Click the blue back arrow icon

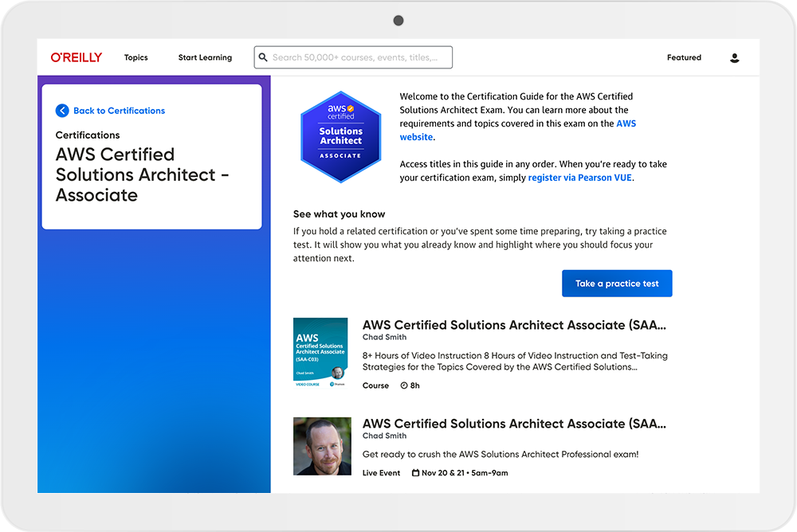[62, 111]
